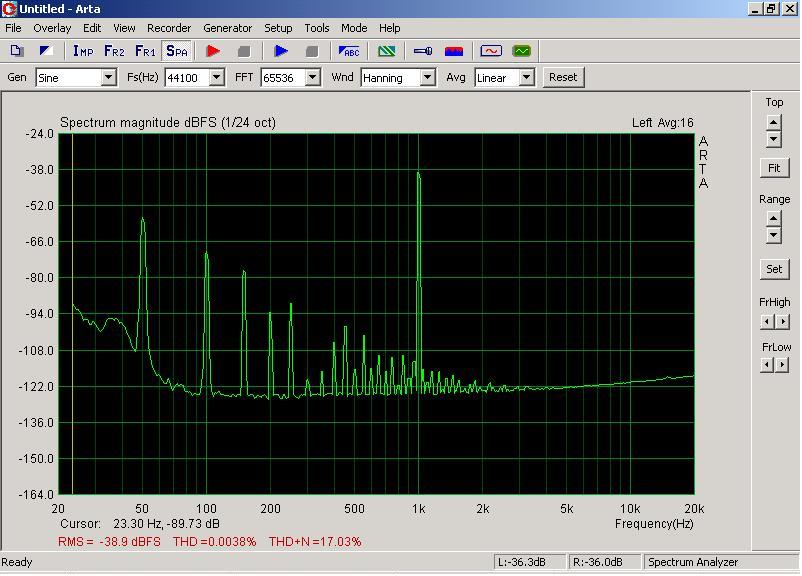This screenshot has height=576, width=802.
Task: Open the FFT size dropdown
Action: (313, 78)
